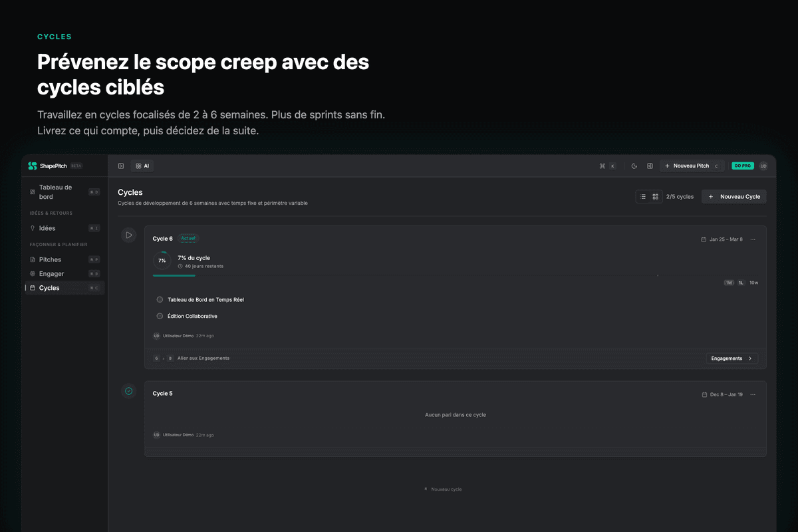Click the Nouveau Cycle button
The image size is (798, 532).
point(733,197)
